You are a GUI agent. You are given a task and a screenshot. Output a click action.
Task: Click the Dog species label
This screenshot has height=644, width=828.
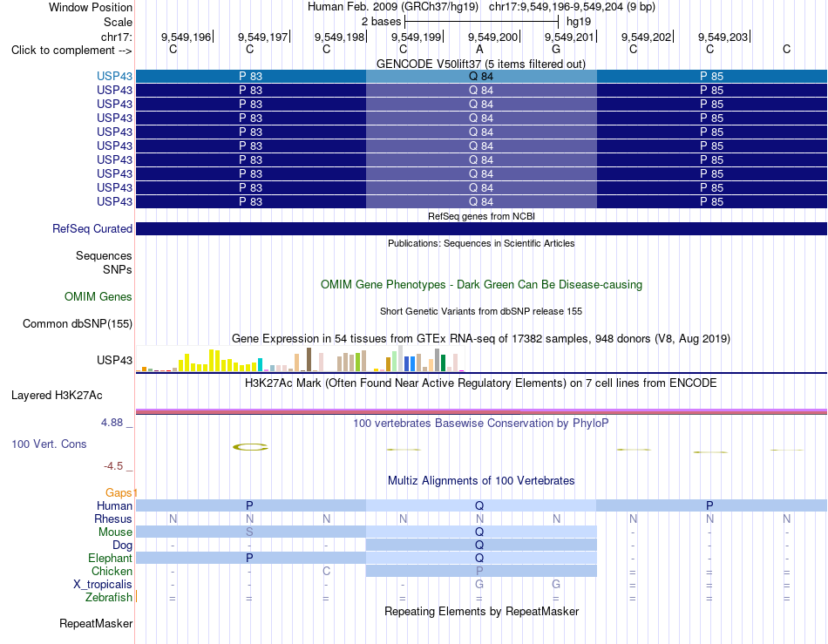coord(122,545)
